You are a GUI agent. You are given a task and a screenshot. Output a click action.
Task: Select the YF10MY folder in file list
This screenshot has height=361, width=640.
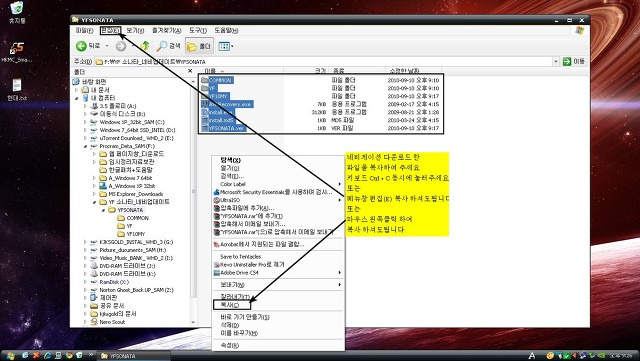[215, 96]
